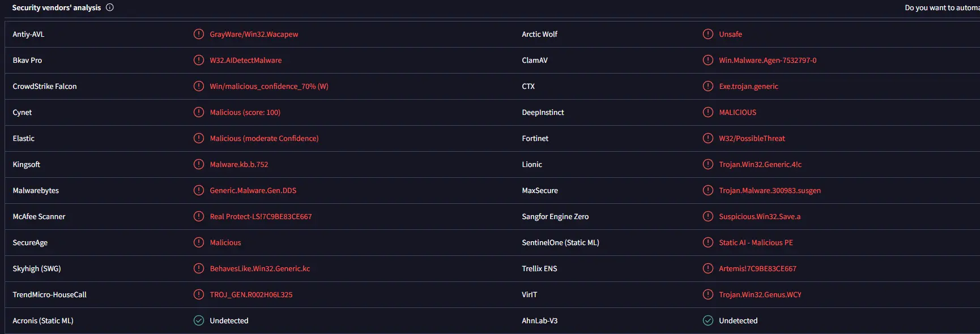Select the GrayWare/Win32.Wacapew detection text
Screen dimensions: 980x334
254,34
